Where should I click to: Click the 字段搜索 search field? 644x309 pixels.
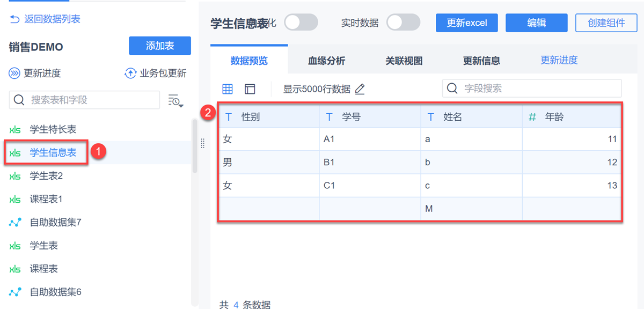point(539,89)
